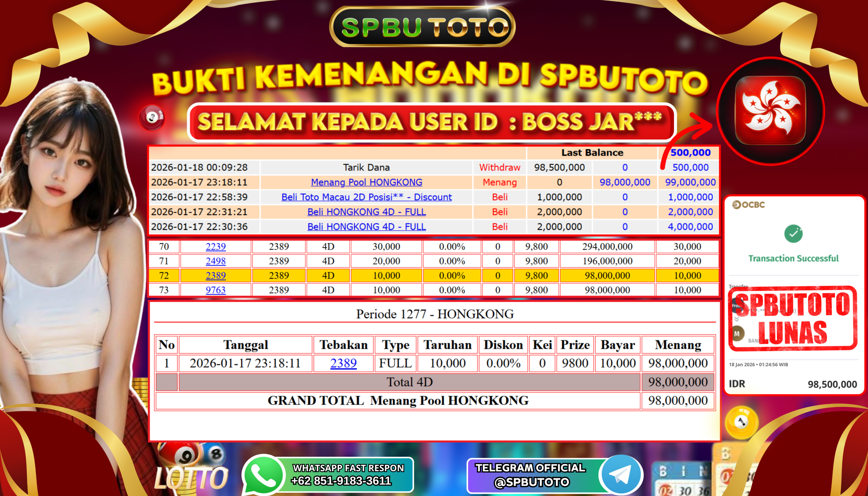Click the green Transaction Successful checkmark
The width and height of the screenshot is (868, 496).
(x=793, y=234)
